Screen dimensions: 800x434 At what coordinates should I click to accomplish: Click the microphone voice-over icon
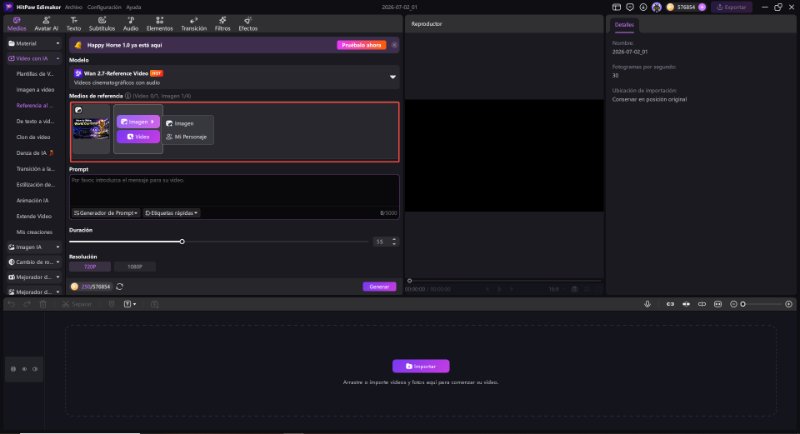point(647,304)
